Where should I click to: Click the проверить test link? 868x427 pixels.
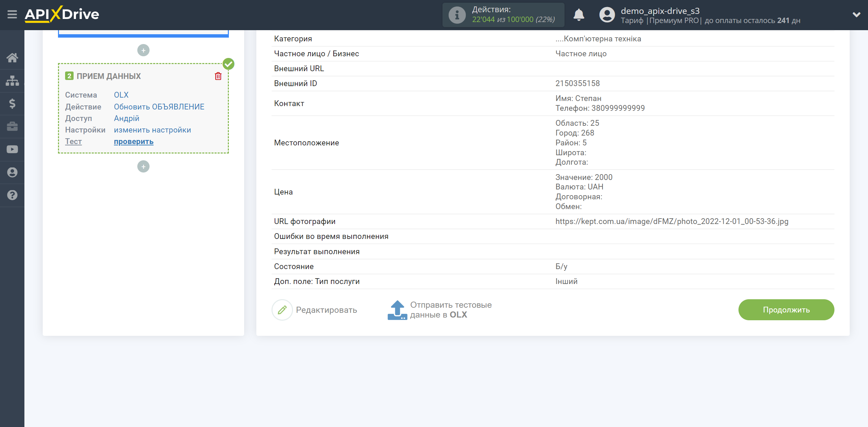click(134, 142)
